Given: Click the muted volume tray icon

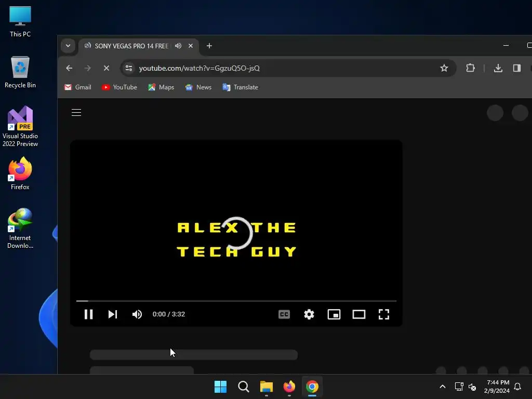Looking at the screenshot, I should tap(472, 387).
